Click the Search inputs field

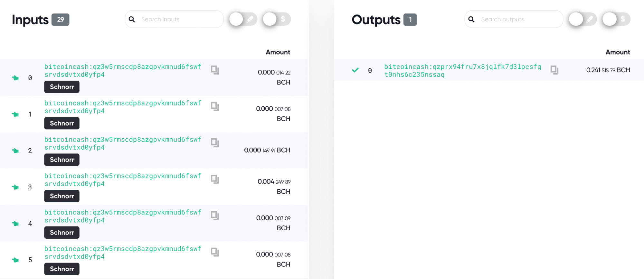point(174,19)
